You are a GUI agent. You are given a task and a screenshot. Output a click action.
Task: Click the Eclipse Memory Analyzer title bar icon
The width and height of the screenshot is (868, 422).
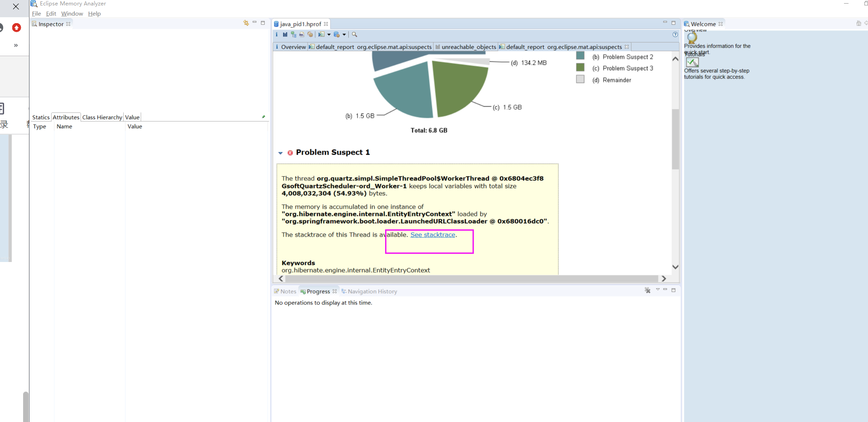34,4
